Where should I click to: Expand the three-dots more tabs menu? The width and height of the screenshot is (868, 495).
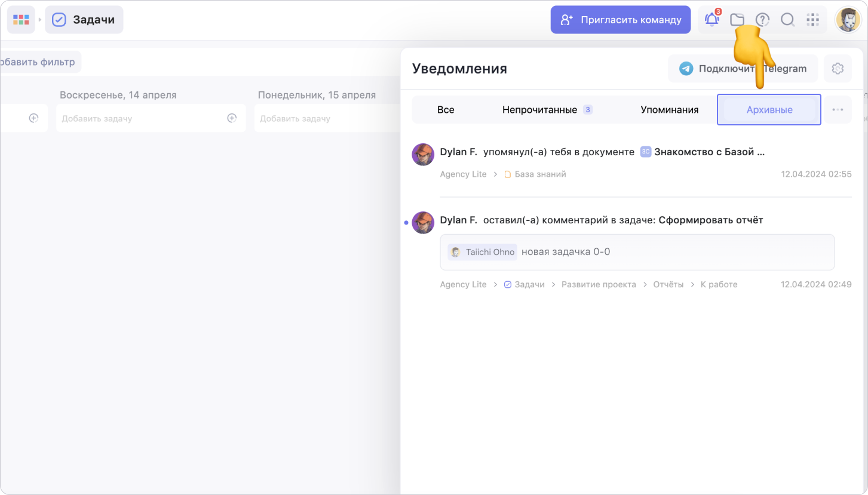click(838, 110)
